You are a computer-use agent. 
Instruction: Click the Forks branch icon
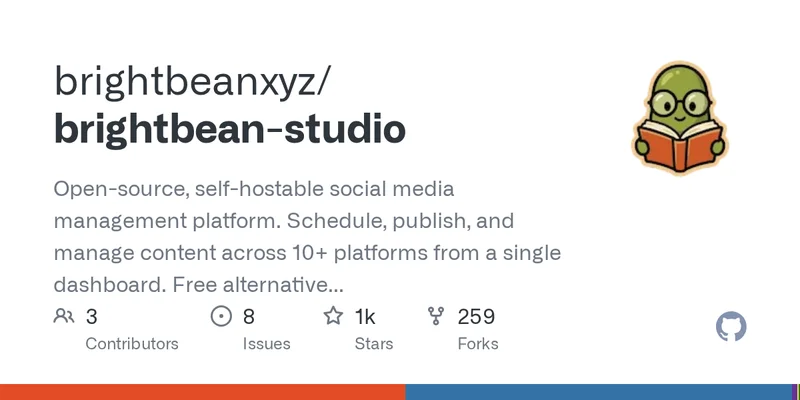click(x=436, y=317)
